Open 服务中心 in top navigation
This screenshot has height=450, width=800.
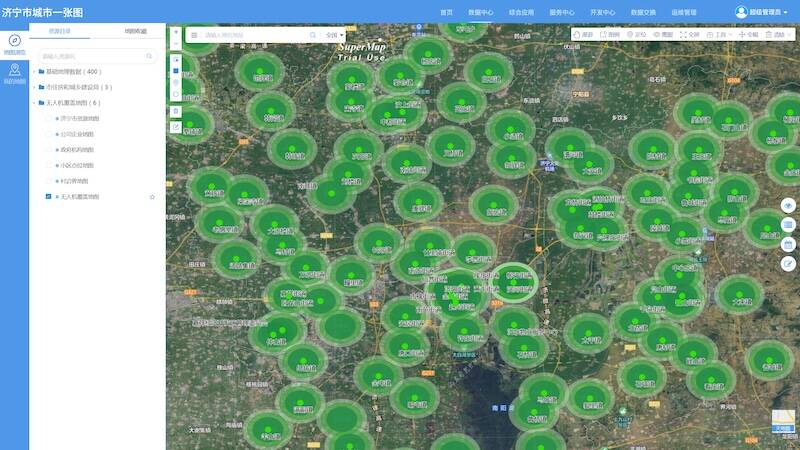(562, 12)
